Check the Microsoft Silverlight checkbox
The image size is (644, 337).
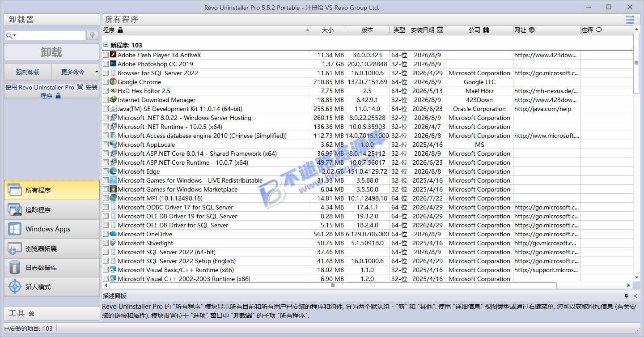click(x=106, y=243)
